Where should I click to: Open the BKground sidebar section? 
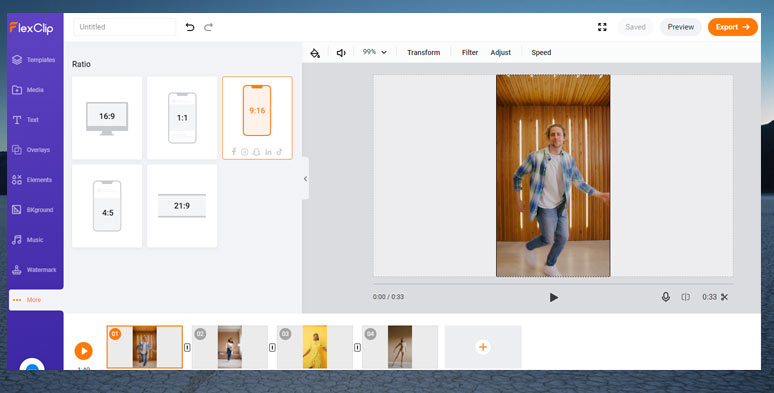[x=33, y=210]
